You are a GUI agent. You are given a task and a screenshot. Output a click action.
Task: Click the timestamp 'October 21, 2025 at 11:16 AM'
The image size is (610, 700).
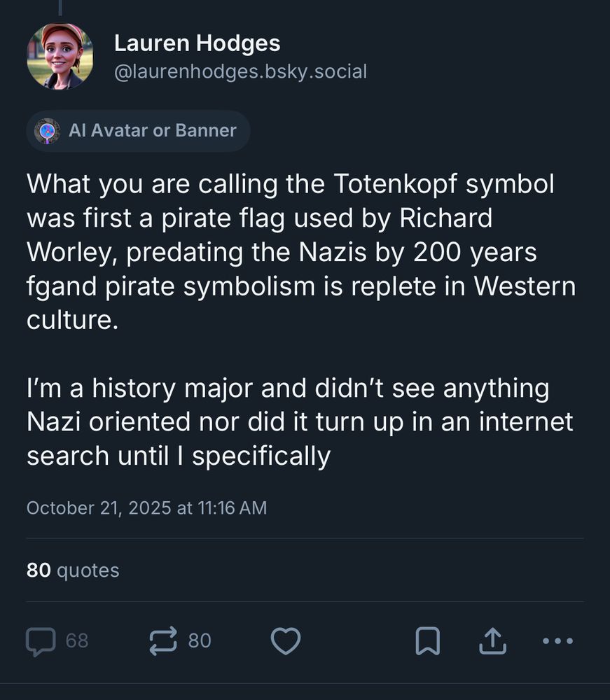coord(147,507)
